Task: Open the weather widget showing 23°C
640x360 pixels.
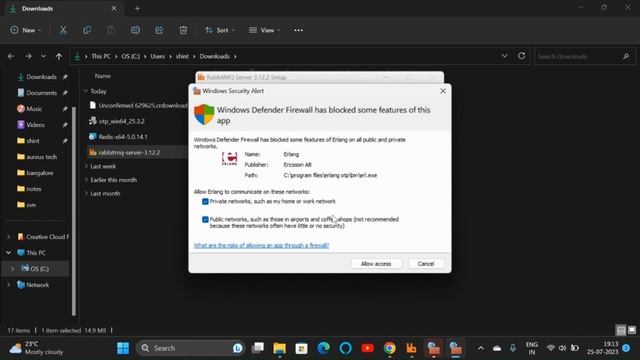Action: point(36,348)
